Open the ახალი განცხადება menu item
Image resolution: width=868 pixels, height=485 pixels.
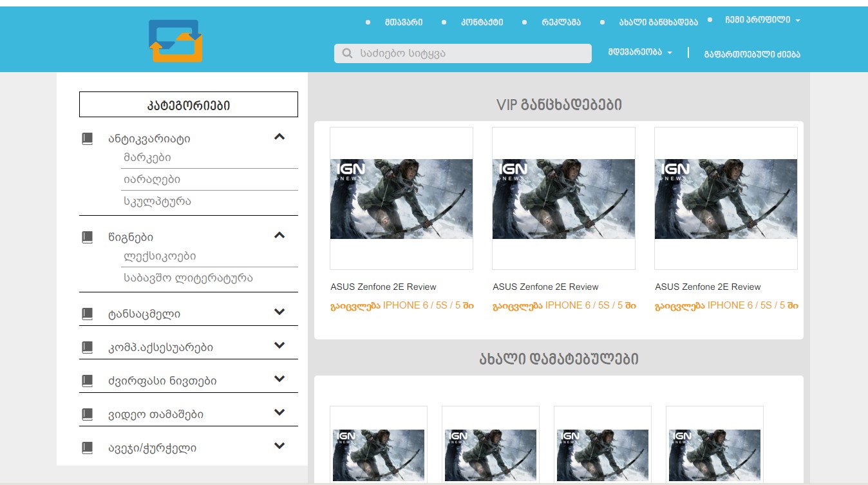click(659, 22)
